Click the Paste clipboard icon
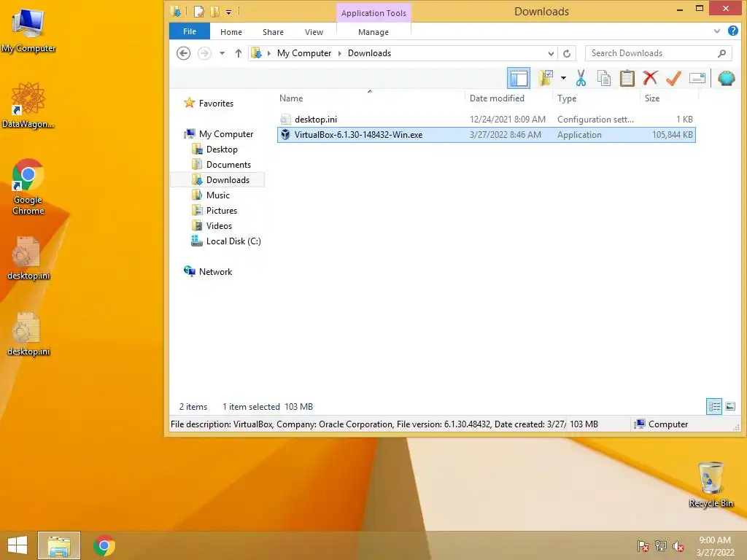This screenshot has height=560, width=747. point(627,78)
